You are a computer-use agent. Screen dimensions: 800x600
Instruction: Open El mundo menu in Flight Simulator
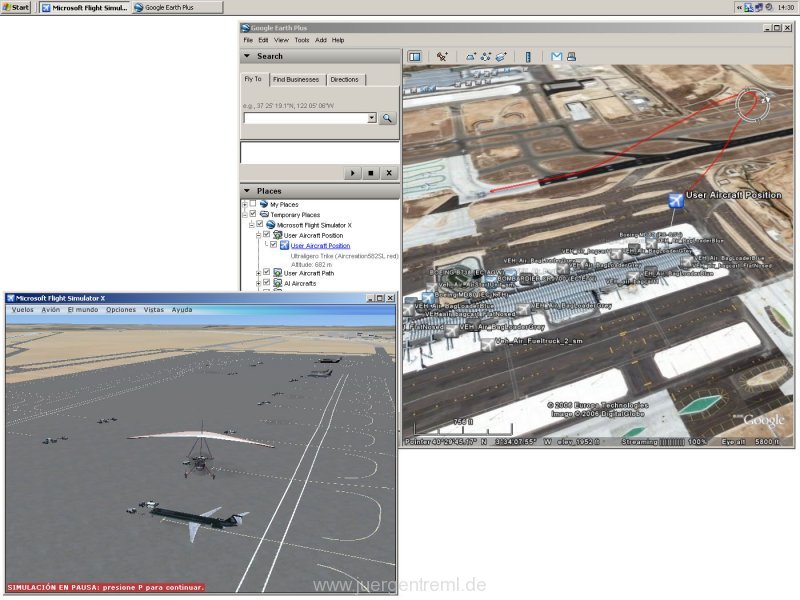coord(83,310)
